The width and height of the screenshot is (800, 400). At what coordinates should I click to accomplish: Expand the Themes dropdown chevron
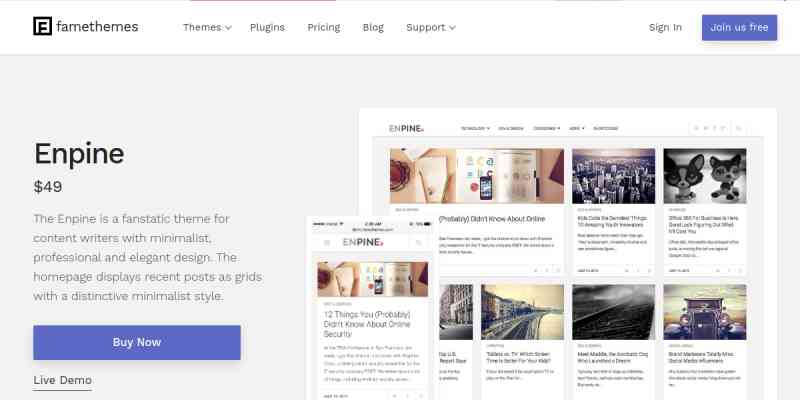(x=228, y=28)
